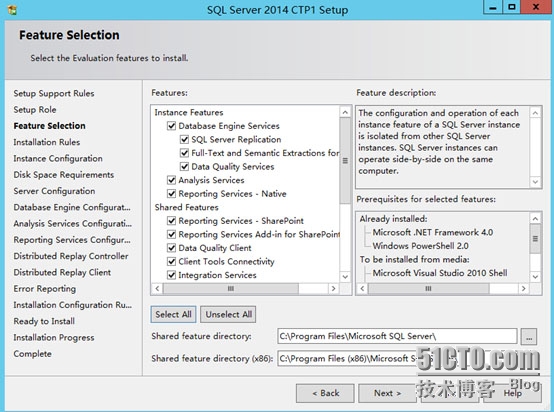Uncheck Reporting Services Add-in for SharePoint
The width and height of the screenshot is (554, 412).
tap(171, 234)
